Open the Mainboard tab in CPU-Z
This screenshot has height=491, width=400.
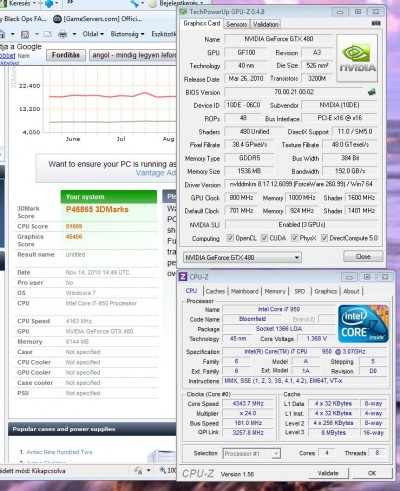[245, 291]
